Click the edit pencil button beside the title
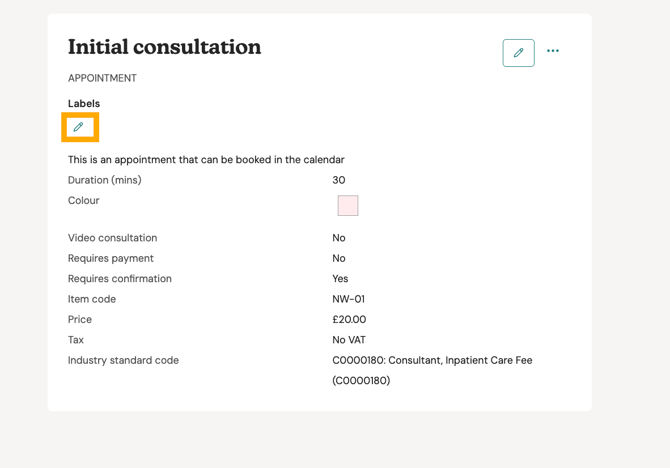This screenshot has height=468, width=670. coord(518,53)
